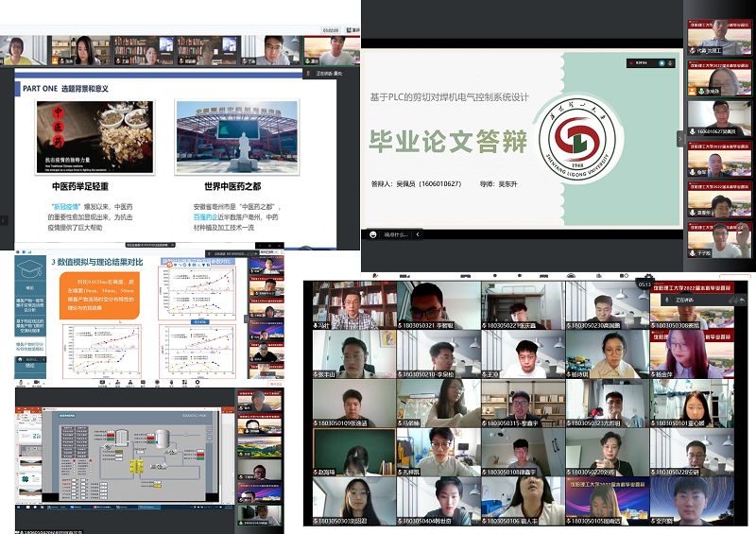Viewport: 756px width, 534px height.
Task: Toggle microphone icon on 代霖_沈理工 thumbnail
Action: (693, 50)
